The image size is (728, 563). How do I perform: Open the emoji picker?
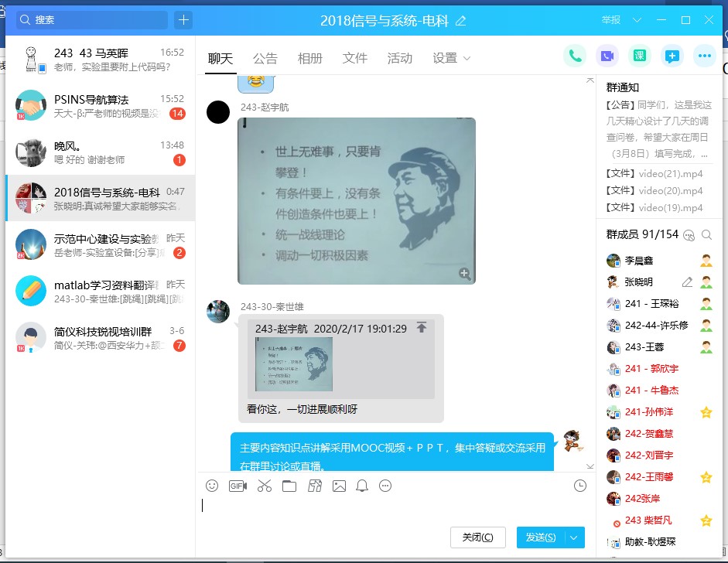(211, 486)
